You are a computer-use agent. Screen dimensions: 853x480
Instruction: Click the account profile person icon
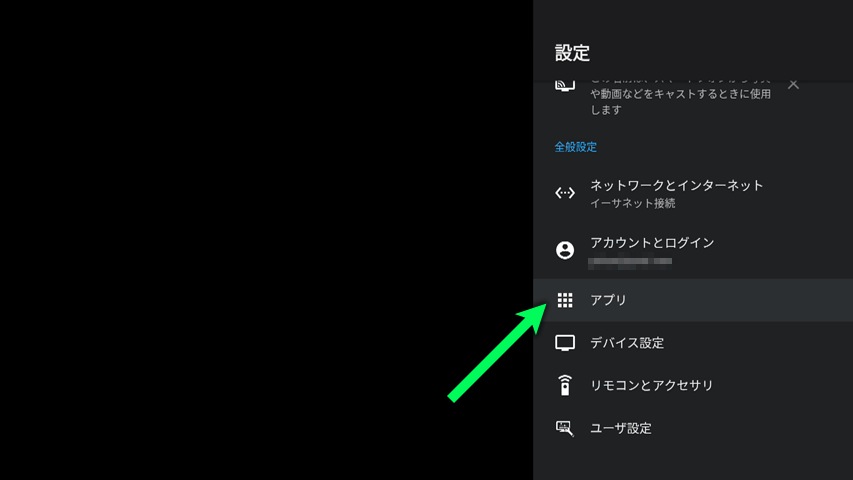[565, 250]
